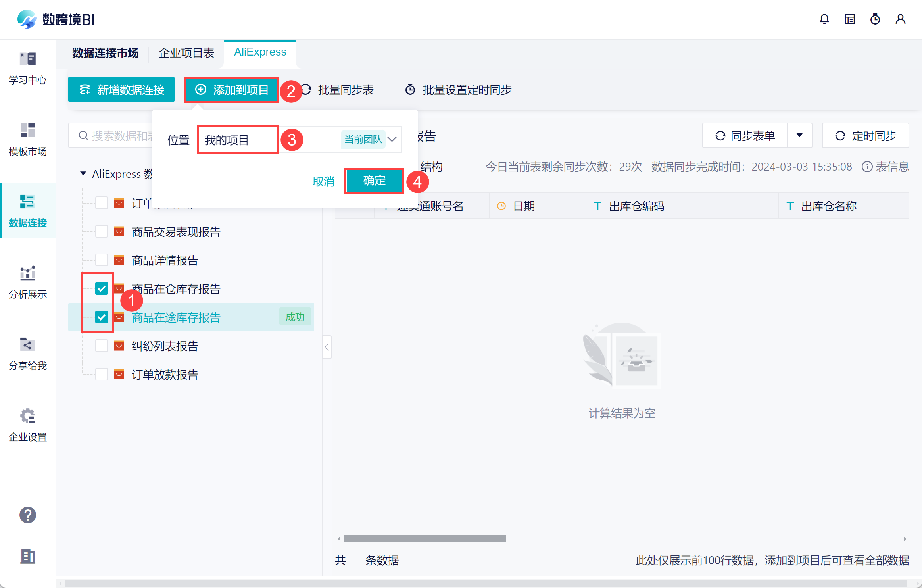This screenshot has width=922, height=588.
Task: Open the user profile menu
Action: (x=901, y=19)
